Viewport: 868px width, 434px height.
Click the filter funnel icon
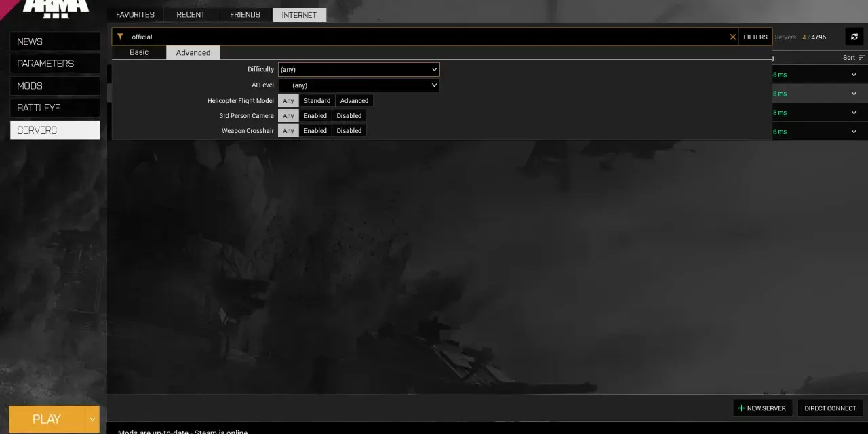tap(120, 37)
